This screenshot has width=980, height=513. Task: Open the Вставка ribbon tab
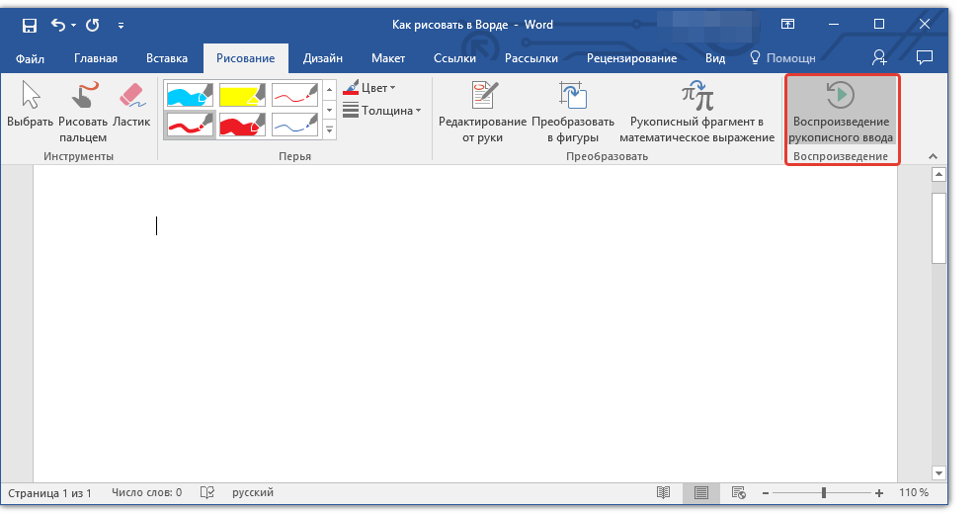pos(167,58)
